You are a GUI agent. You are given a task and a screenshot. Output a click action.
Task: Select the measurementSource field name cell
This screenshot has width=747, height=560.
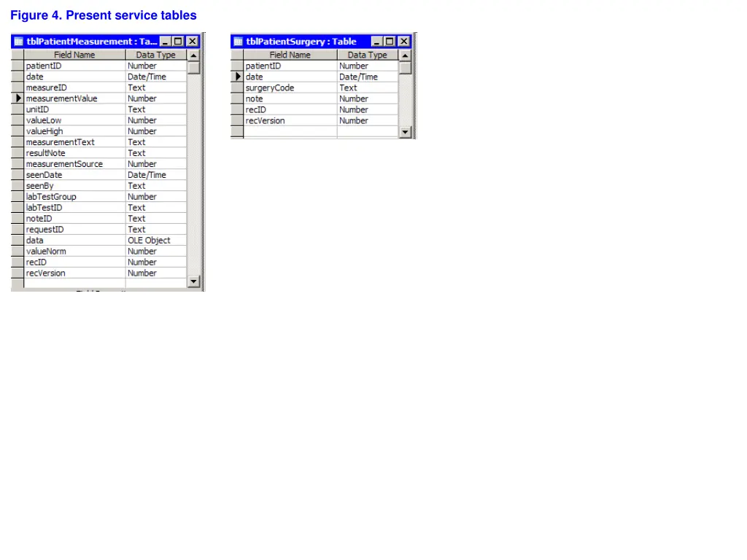[74, 164]
